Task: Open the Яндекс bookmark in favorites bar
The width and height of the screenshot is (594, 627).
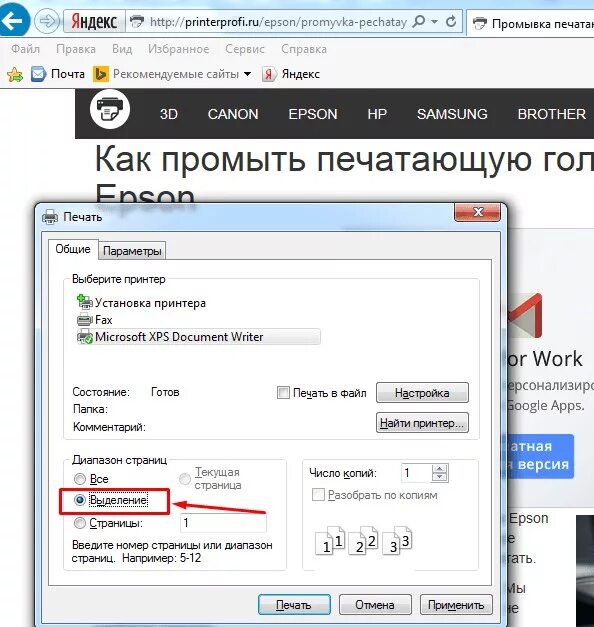Action: click(x=291, y=74)
